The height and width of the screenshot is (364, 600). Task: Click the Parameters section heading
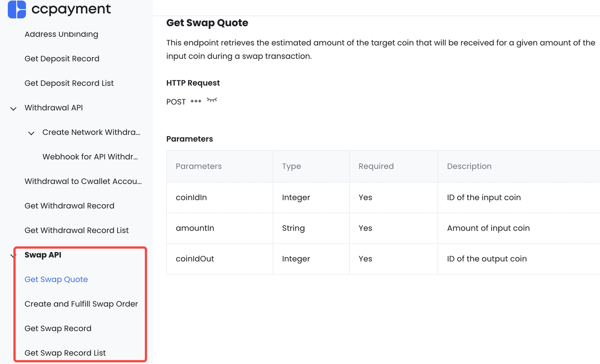[x=190, y=139]
